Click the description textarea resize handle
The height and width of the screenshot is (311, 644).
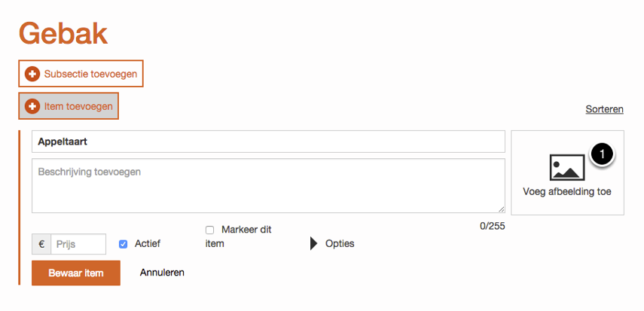[x=500, y=209]
